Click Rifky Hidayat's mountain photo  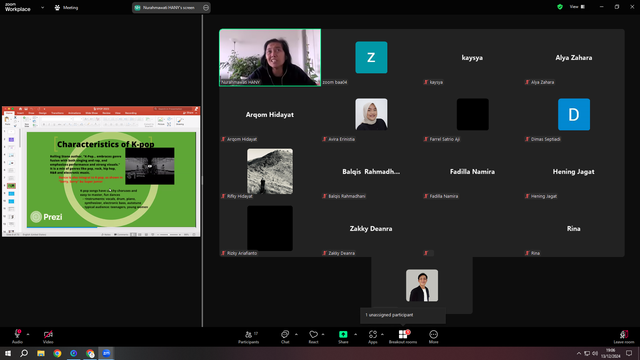point(270,171)
